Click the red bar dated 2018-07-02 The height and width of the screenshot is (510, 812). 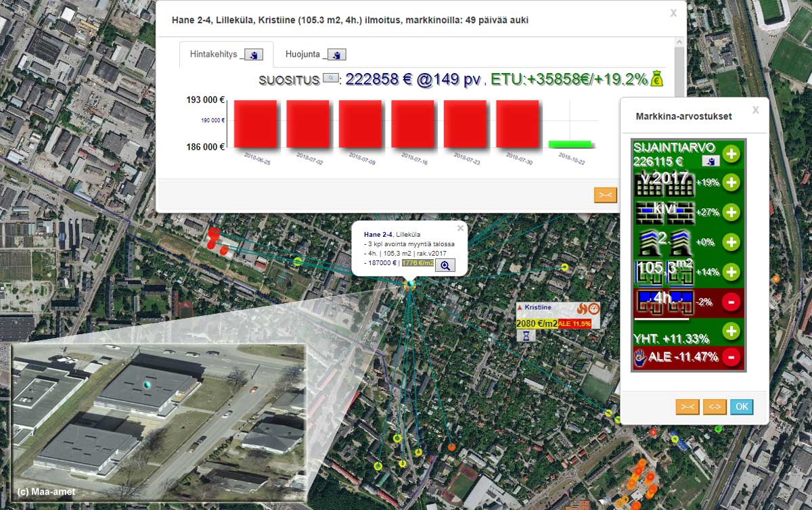click(308, 124)
